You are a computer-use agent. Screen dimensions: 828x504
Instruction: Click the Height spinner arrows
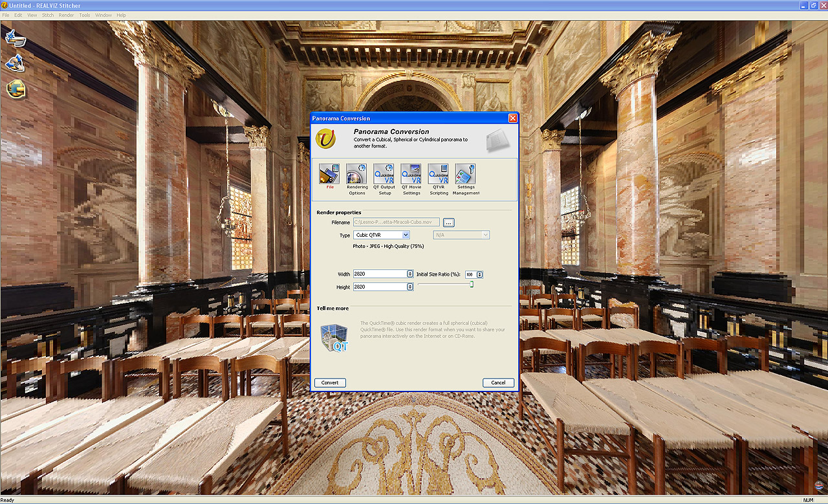[x=410, y=287]
